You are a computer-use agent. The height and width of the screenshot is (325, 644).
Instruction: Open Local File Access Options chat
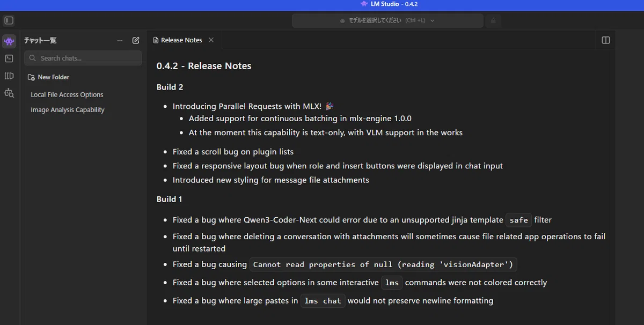[x=67, y=94]
